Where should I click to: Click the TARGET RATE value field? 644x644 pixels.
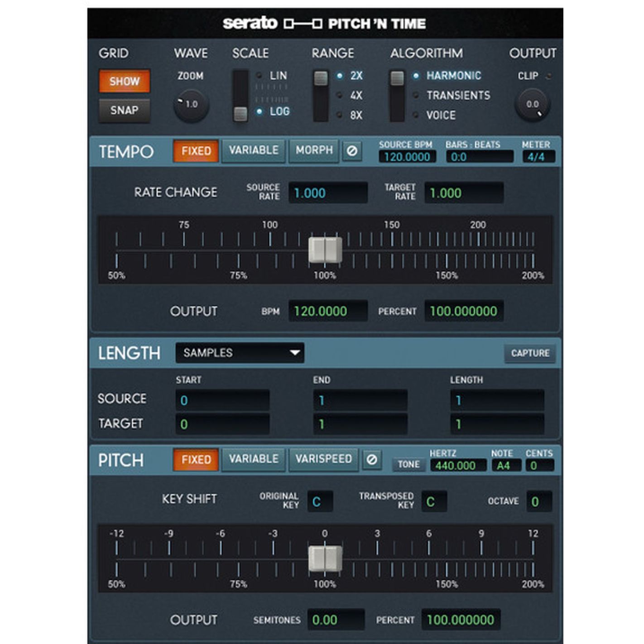point(464,193)
